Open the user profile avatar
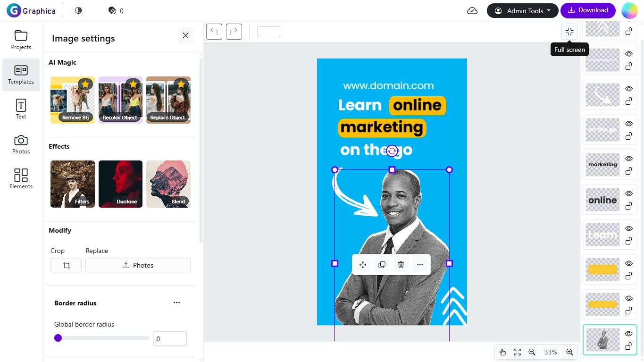This screenshot has width=644, height=362. pyautogui.click(x=629, y=10)
